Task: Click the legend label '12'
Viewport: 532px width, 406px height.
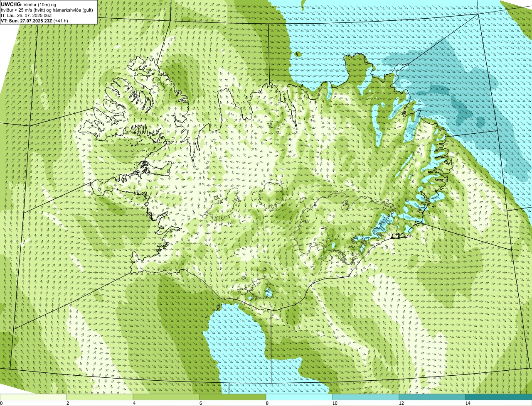Action: pos(401,403)
